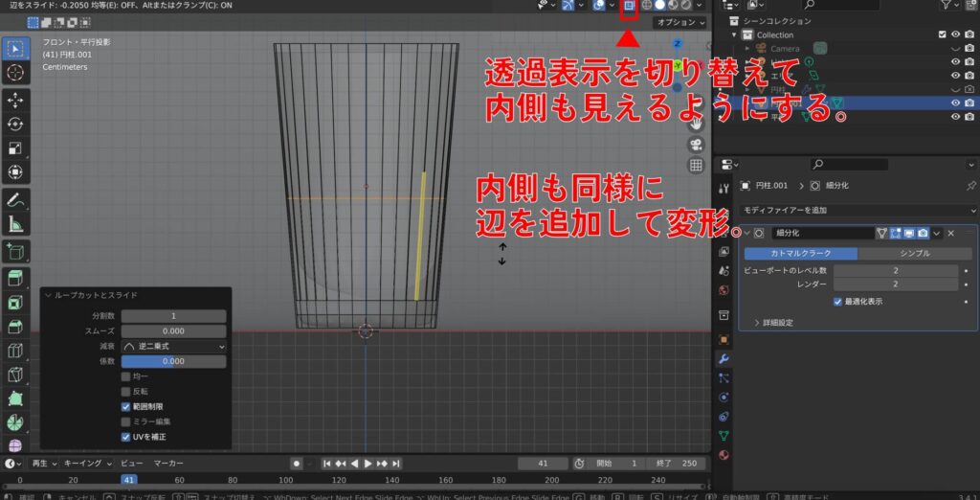Open the オプション dropdown in viewport
The height and width of the screenshot is (500, 980).
click(x=679, y=22)
